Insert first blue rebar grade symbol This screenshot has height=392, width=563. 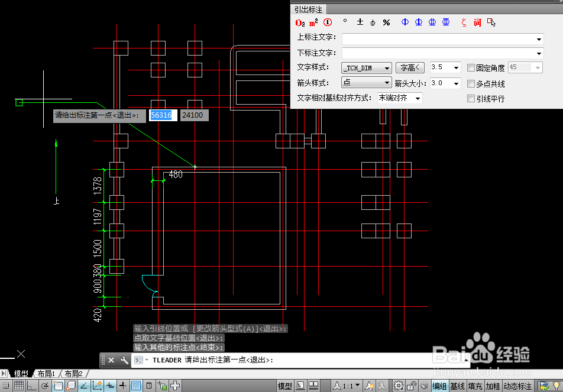(405, 22)
